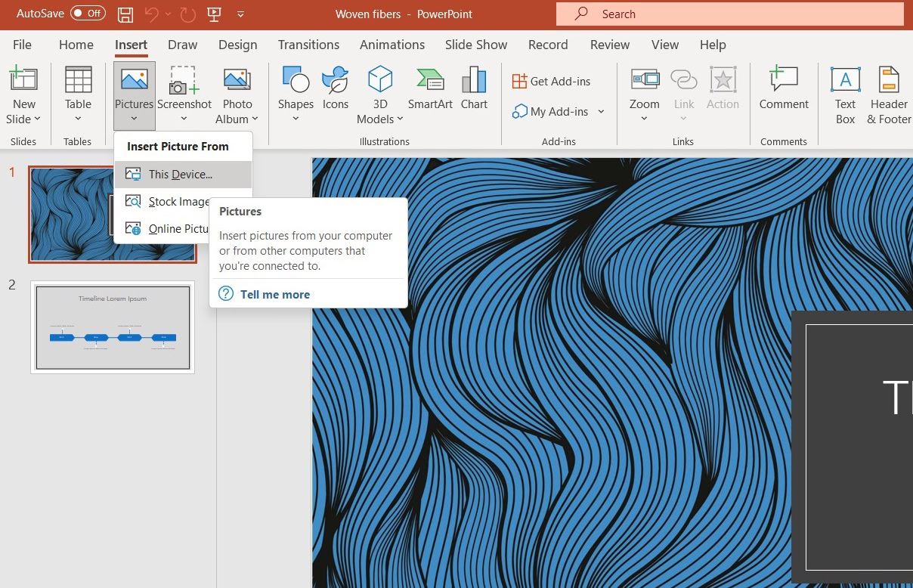
Task: Select slide 2 timeline thumbnail
Action: (113, 327)
